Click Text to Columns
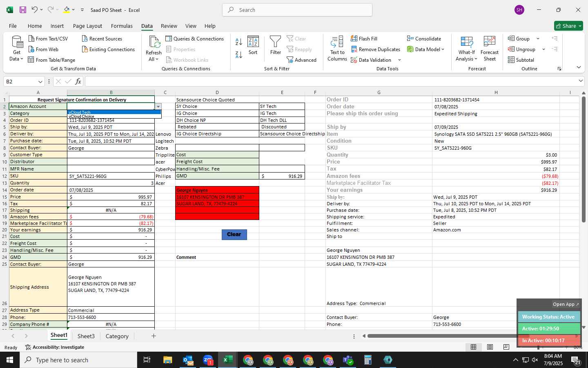Image resolution: width=588 pixels, height=368 pixels. pos(337,48)
